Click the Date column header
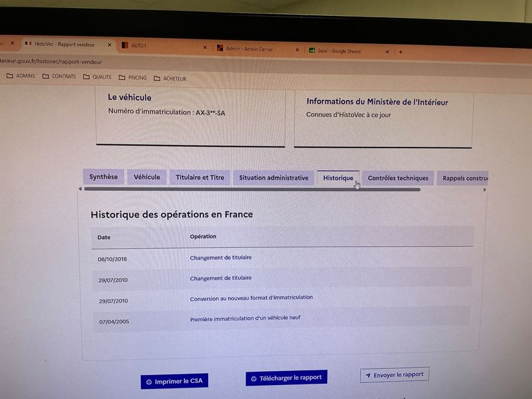The height and width of the screenshot is (399, 532). coord(104,237)
